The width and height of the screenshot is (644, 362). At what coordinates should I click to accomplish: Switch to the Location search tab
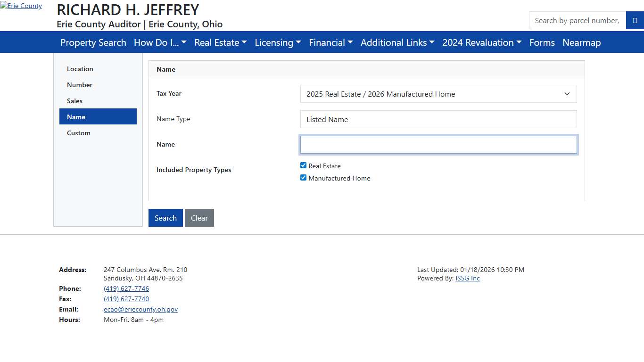point(80,69)
